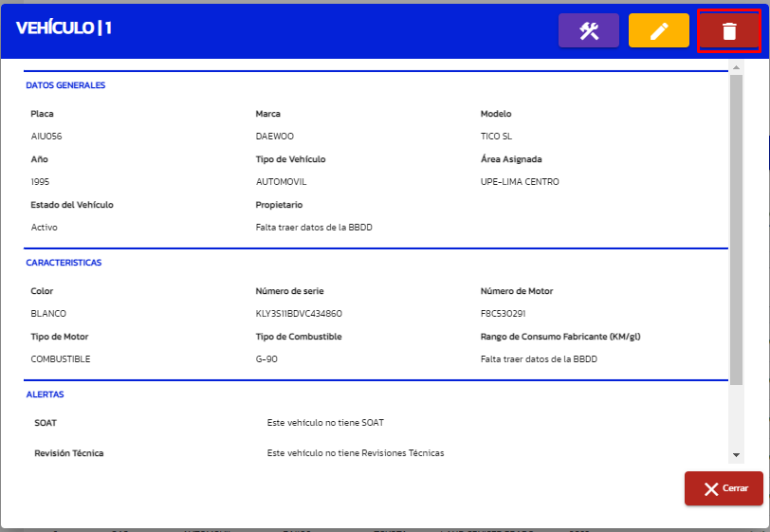Click the vertical scrollbar thumb
The image size is (770, 532).
(737, 228)
